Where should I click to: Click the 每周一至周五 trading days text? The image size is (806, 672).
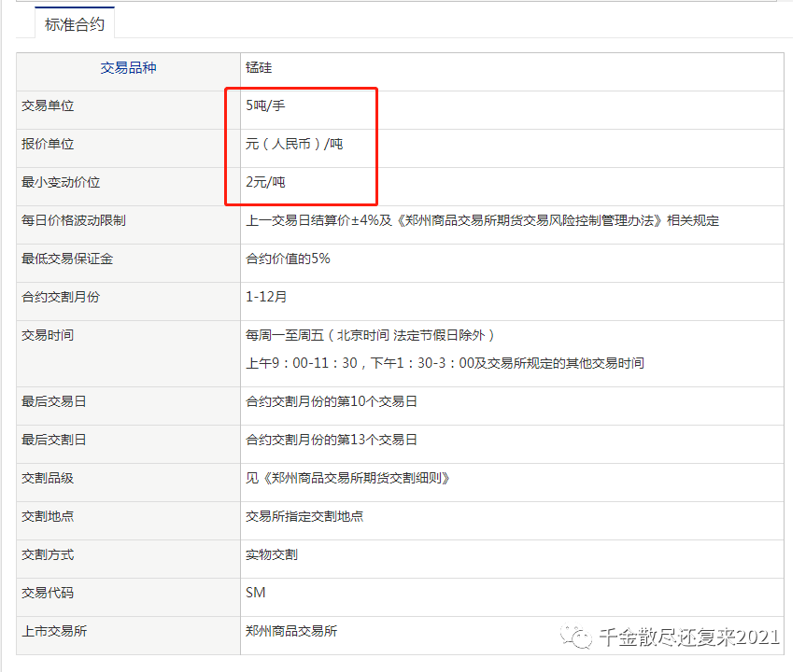tap(284, 335)
